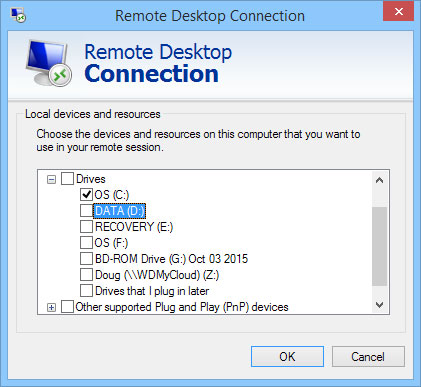Select the OS (F:) label text

pos(111,243)
